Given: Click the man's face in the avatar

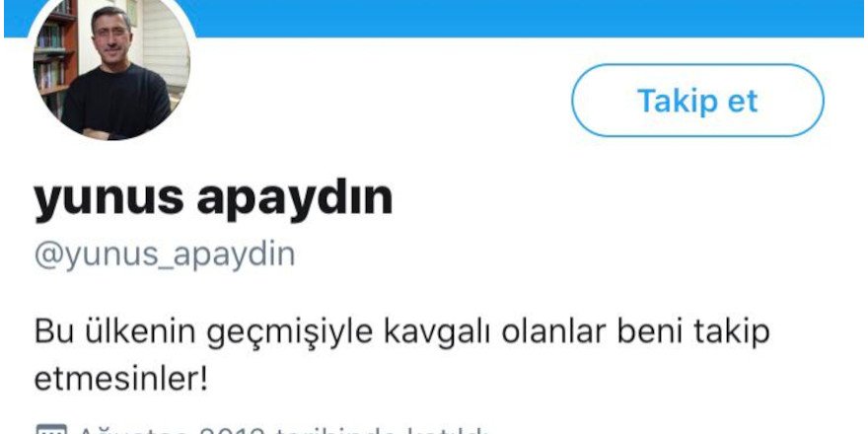Looking at the screenshot, I should (112, 33).
